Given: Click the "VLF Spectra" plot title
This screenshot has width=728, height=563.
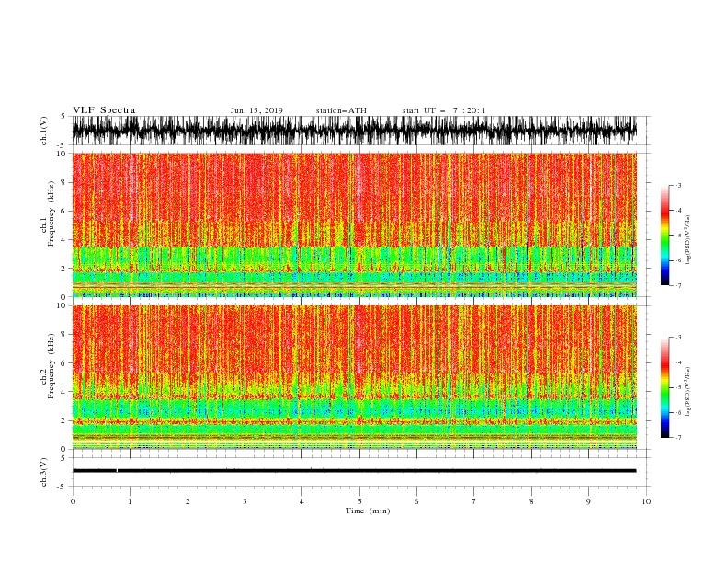Looking at the screenshot, I should pos(104,110).
